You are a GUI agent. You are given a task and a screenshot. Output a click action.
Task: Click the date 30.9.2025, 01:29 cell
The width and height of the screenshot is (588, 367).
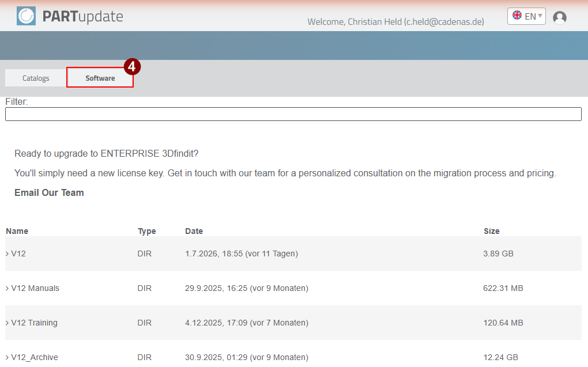pyautogui.click(x=246, y=357)
